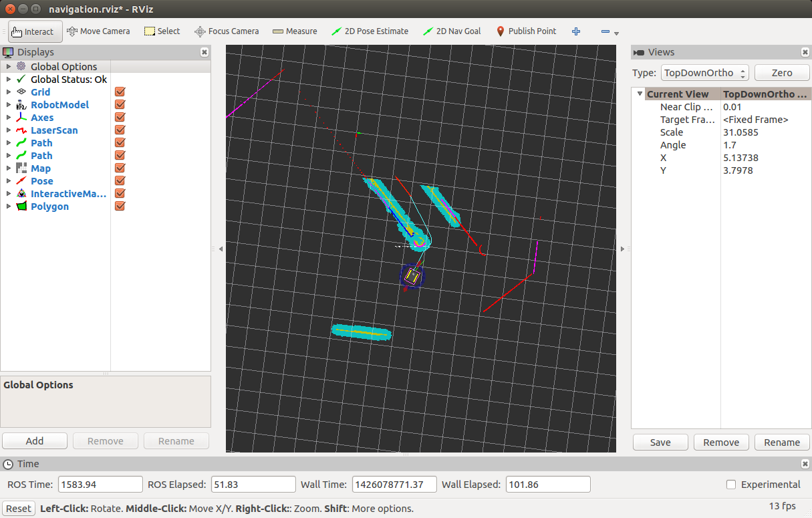Click the blue plus add-tool icon
Screen dimensions: 812x518
(x=576, y=31)
